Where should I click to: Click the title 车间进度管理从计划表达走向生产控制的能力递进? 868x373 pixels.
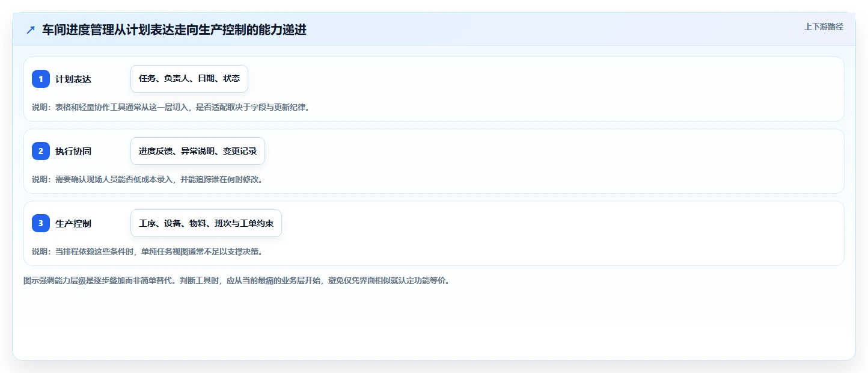174,30
